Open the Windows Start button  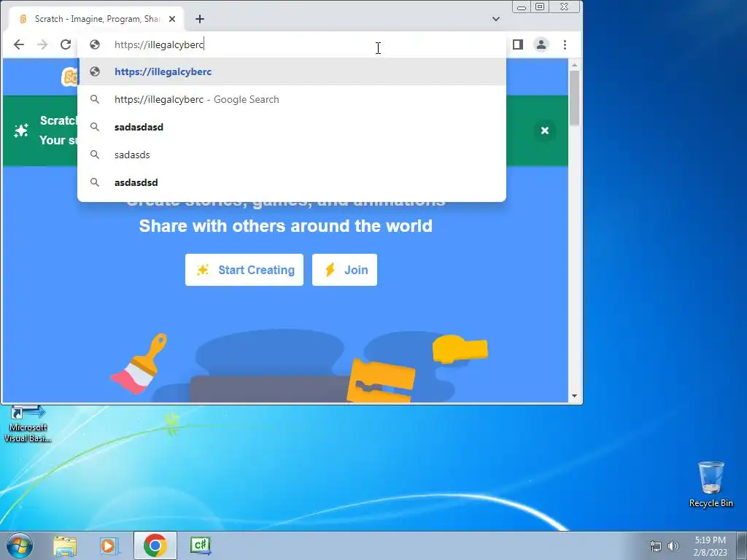19,545
